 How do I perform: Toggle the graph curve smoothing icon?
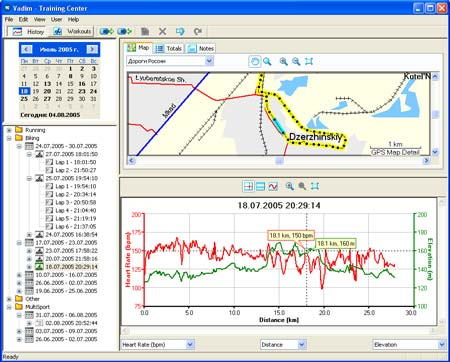273,186
